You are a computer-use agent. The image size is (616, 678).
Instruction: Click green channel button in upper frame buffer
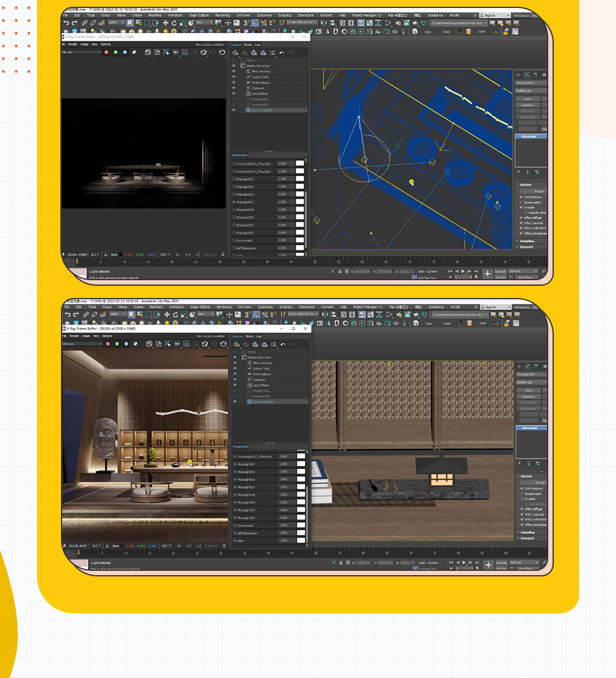point(116,52)
